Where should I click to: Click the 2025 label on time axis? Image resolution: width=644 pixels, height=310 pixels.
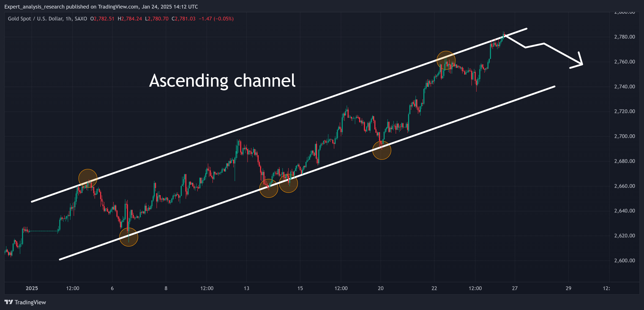32,288
